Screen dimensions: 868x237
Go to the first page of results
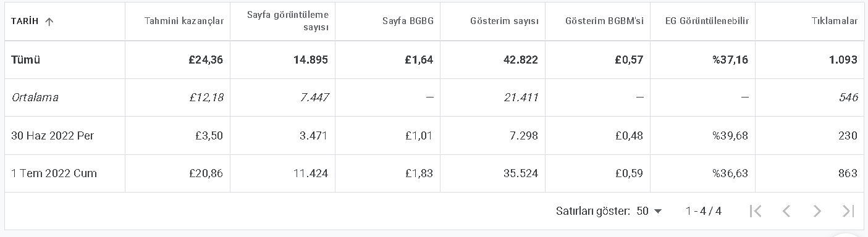[755, 211]
